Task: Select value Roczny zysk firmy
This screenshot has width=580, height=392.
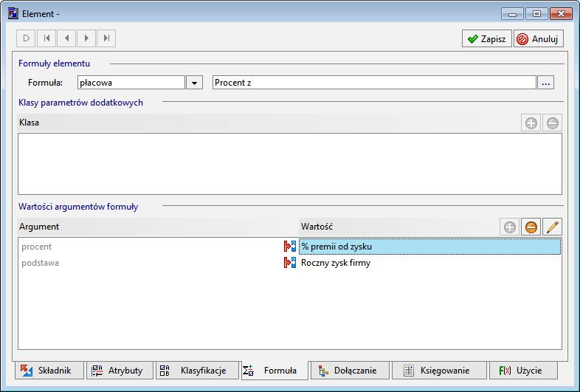Action: (429, 263)
